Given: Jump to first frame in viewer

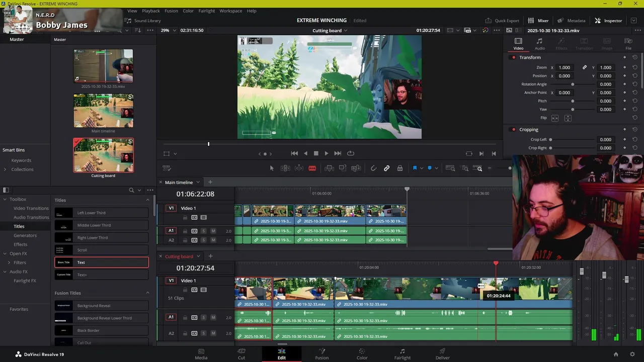Looking at the screenshot, I should click(294, 153).
